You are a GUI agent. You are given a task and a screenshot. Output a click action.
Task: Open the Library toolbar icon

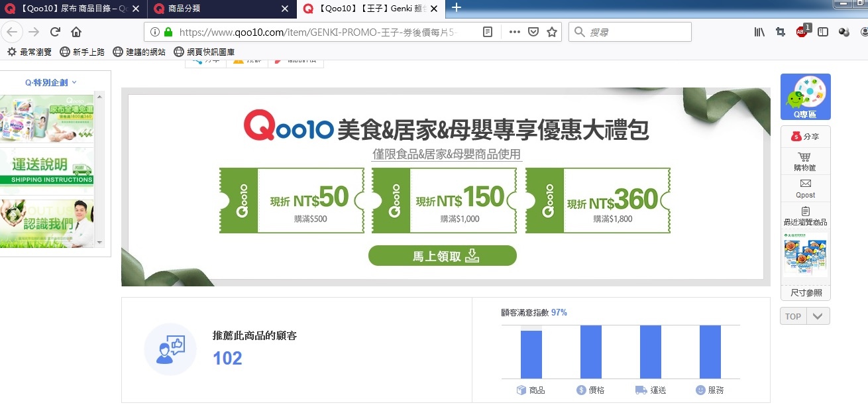click(759, 32)
